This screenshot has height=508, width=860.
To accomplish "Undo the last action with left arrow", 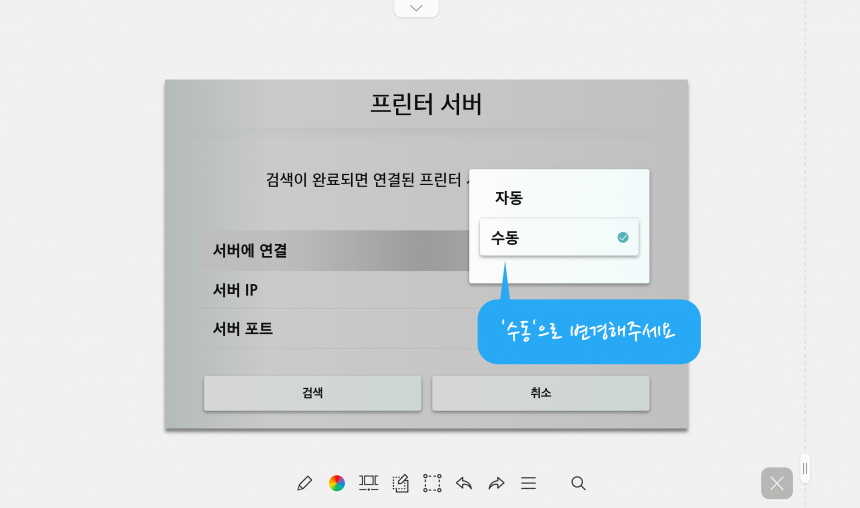I will coord(464,483).
